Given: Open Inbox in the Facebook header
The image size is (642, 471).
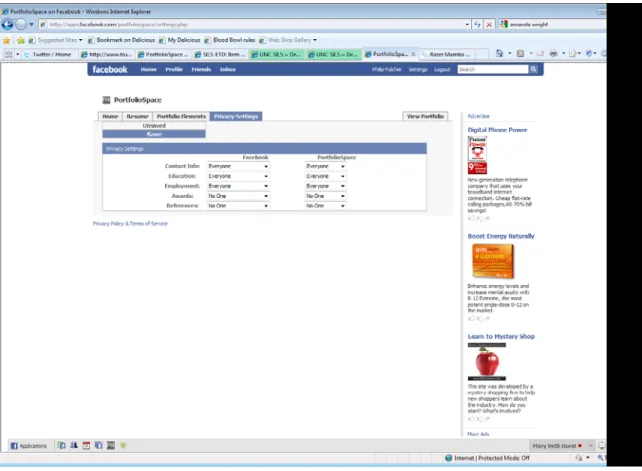Looking at the screenshot, I should point(228,69).
